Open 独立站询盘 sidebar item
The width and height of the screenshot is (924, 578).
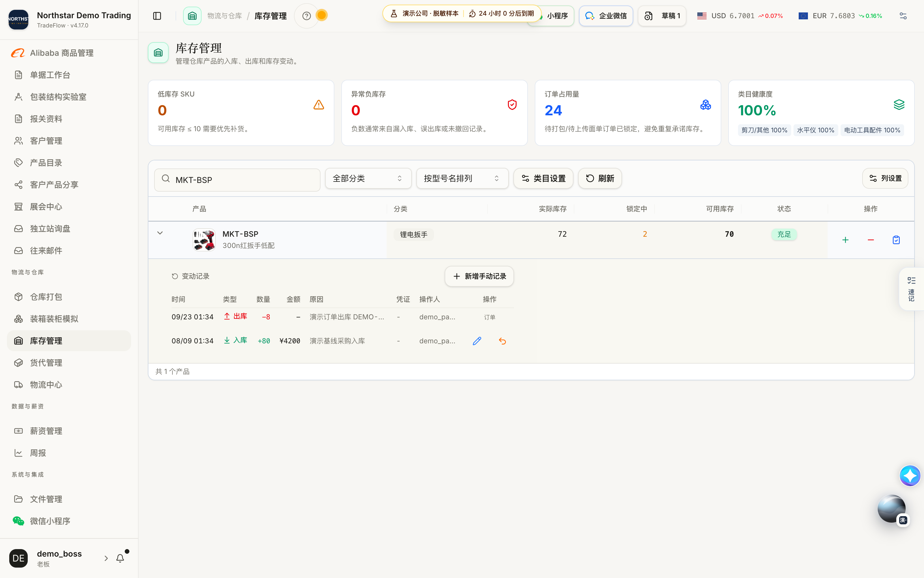pyautogui.click(x=69, y=229)
